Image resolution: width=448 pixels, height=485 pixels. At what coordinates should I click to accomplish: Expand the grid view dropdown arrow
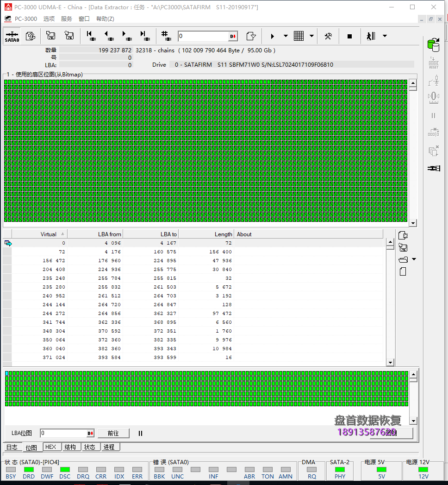[312, 36]
